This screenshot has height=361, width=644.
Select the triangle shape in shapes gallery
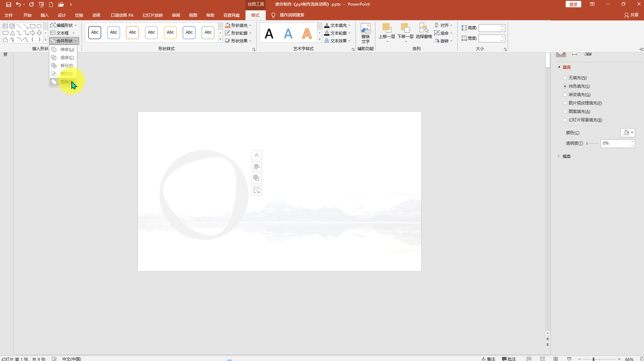pos(12,33)
